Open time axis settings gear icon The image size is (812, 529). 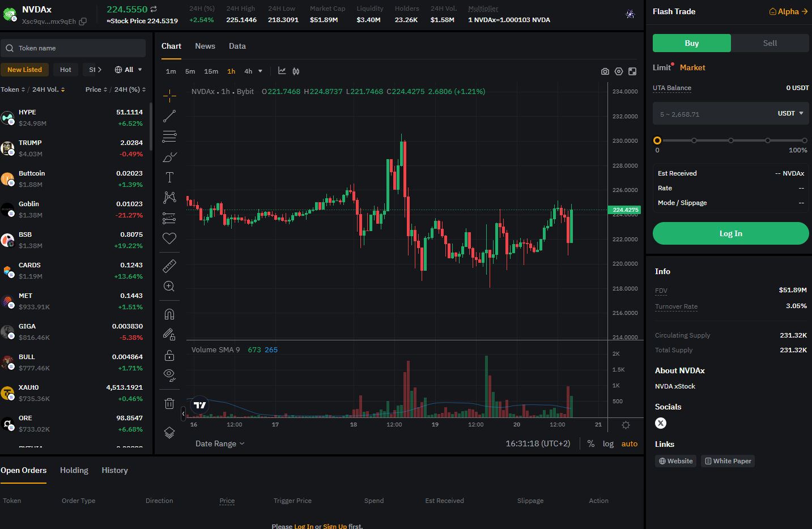(626, 425)
